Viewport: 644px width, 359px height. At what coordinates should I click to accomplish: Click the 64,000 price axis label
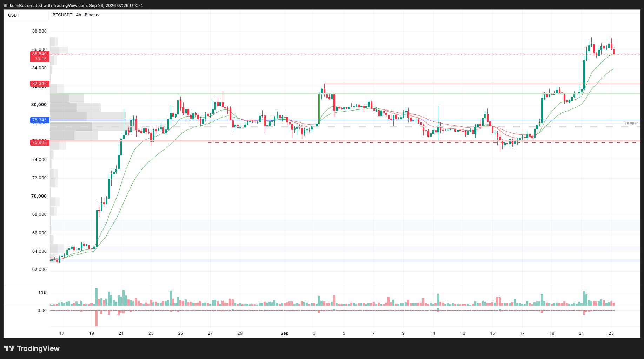39,251
